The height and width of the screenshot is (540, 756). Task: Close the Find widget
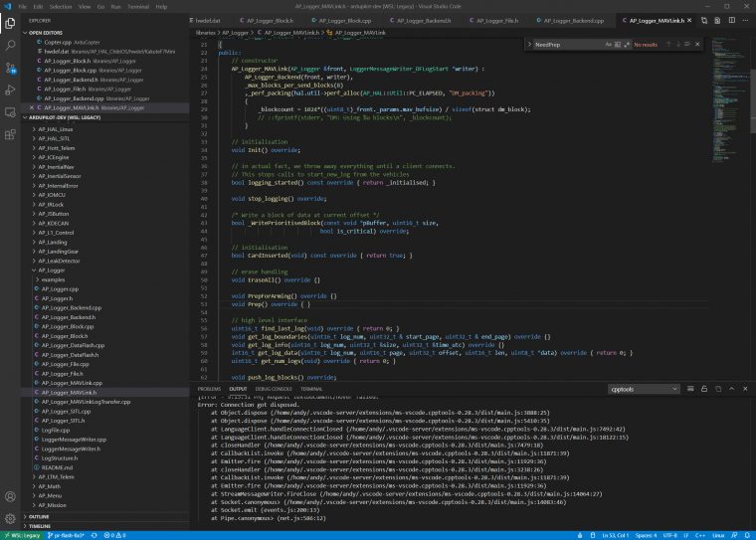point(697,45)
